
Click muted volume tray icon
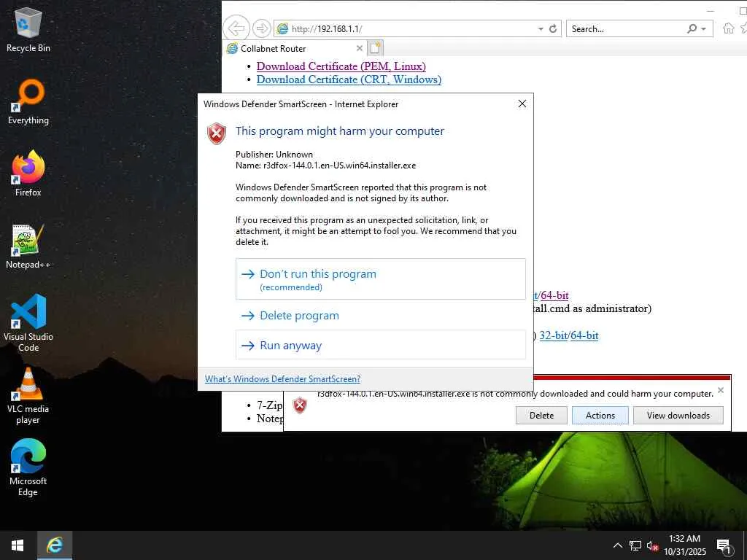[652, 545]
